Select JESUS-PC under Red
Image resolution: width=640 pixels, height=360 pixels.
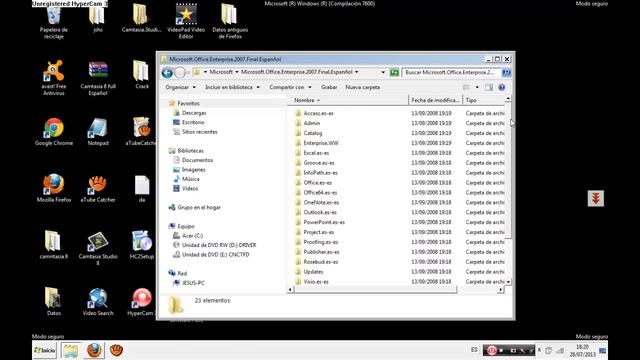tap(193, 283)
